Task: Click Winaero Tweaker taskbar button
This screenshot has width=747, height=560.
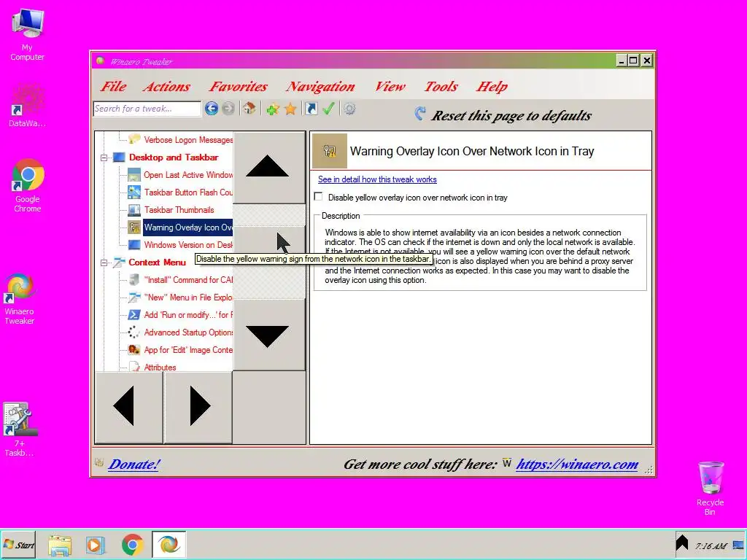Action: pos(169,545)
